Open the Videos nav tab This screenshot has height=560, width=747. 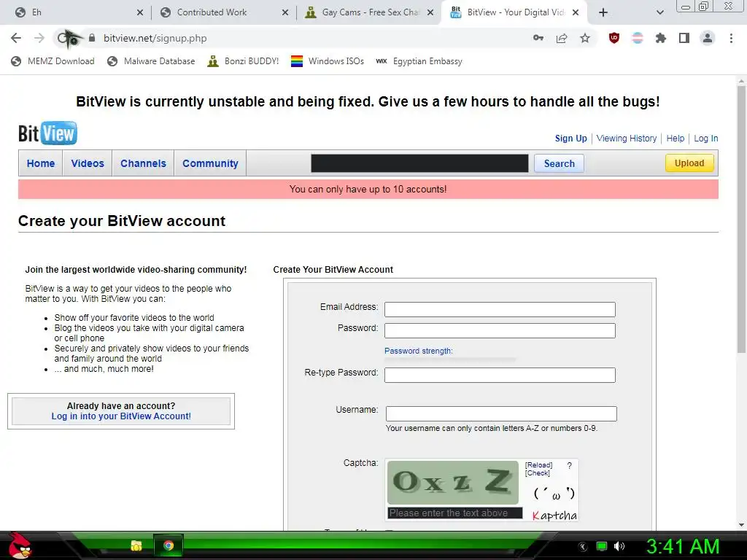coord(88,163)
